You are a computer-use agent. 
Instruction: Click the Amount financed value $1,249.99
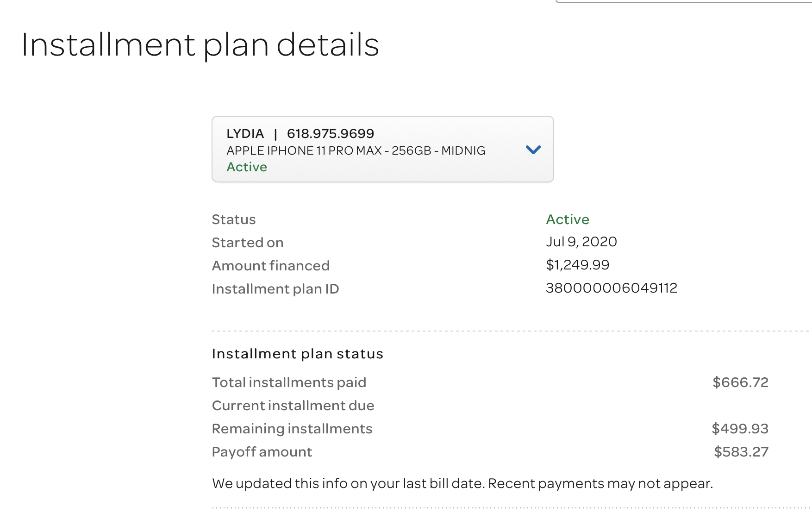click(578, 265)
